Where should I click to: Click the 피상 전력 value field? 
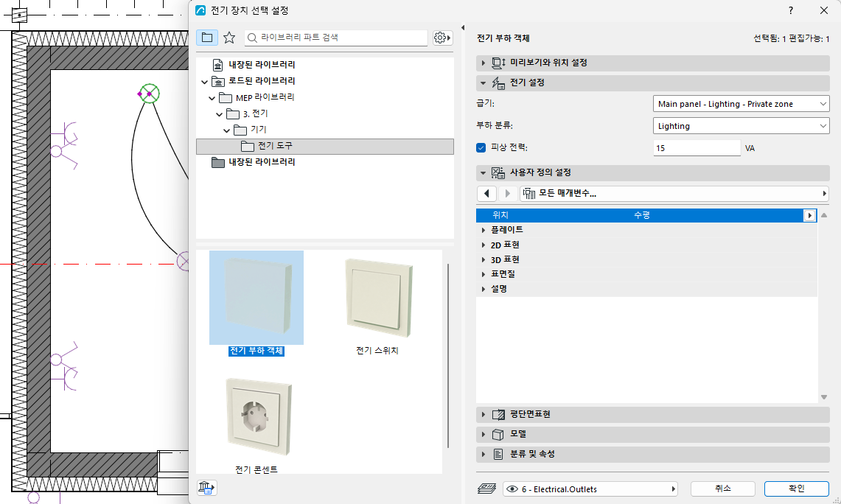(697, 148)
